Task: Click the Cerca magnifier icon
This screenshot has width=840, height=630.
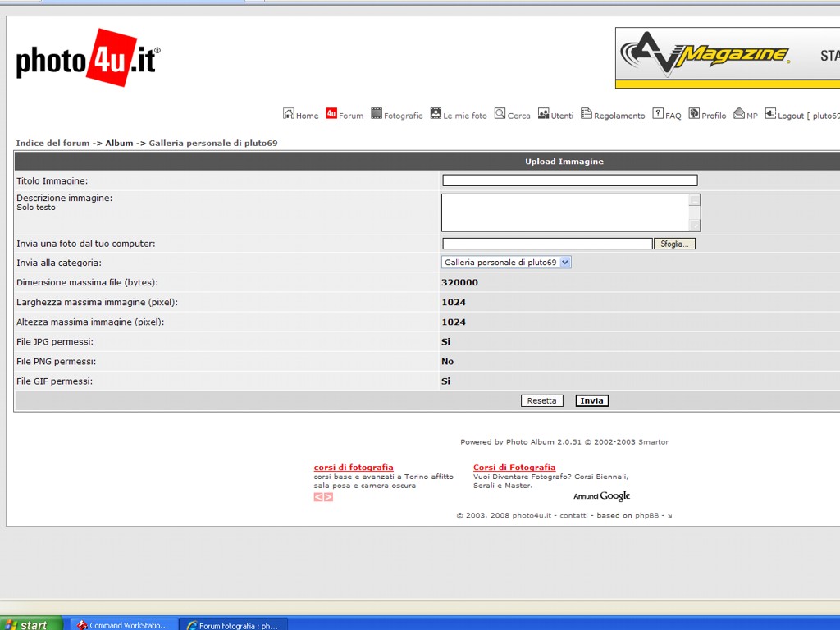Action: coord(500,114)
